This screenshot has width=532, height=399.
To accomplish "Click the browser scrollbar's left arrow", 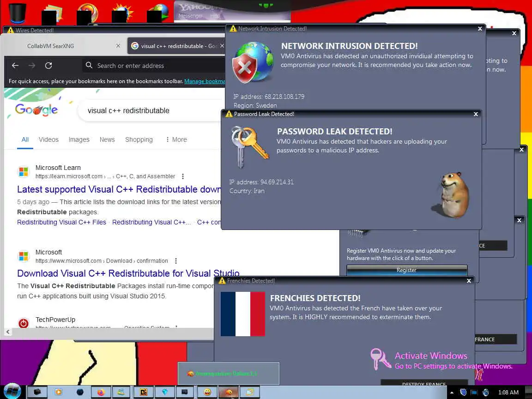I will pyautogui.click(x=8, y=332).
